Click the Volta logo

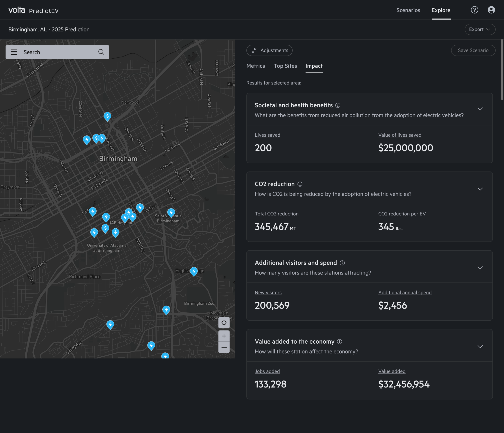click(17, 10)
